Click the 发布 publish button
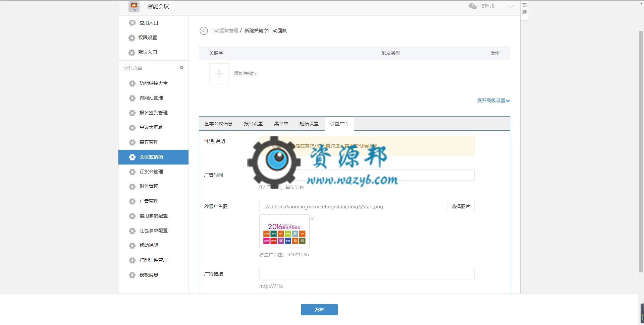The width and height of the screenshot is (644, 325). coord(319,310)
